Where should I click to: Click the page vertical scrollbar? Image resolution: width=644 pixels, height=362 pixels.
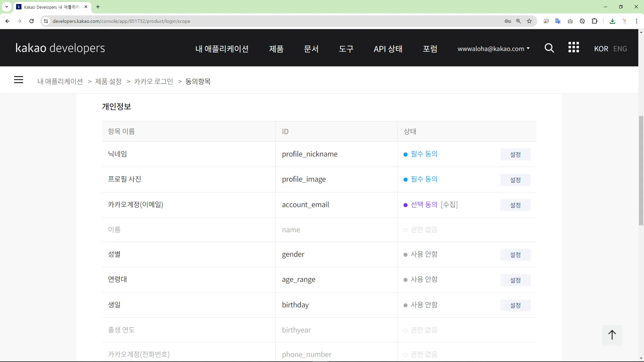641,171
